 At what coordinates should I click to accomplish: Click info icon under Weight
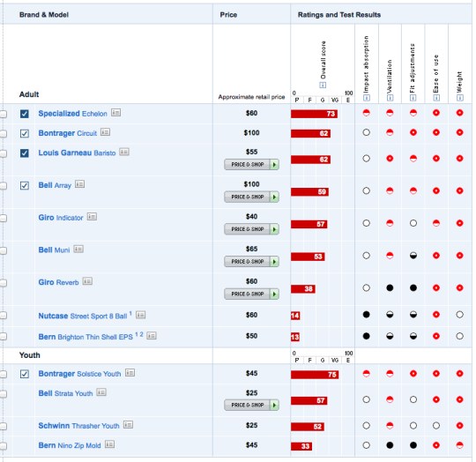point(460,98)
